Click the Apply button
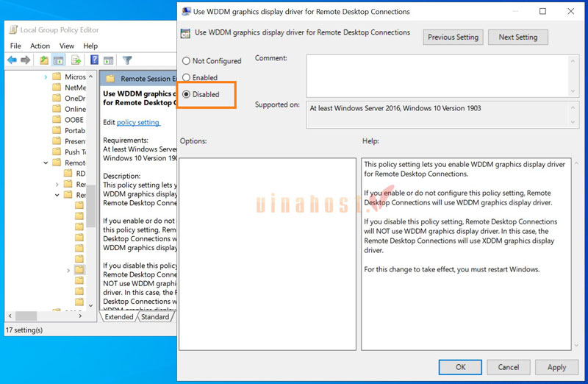 point(556,367)
